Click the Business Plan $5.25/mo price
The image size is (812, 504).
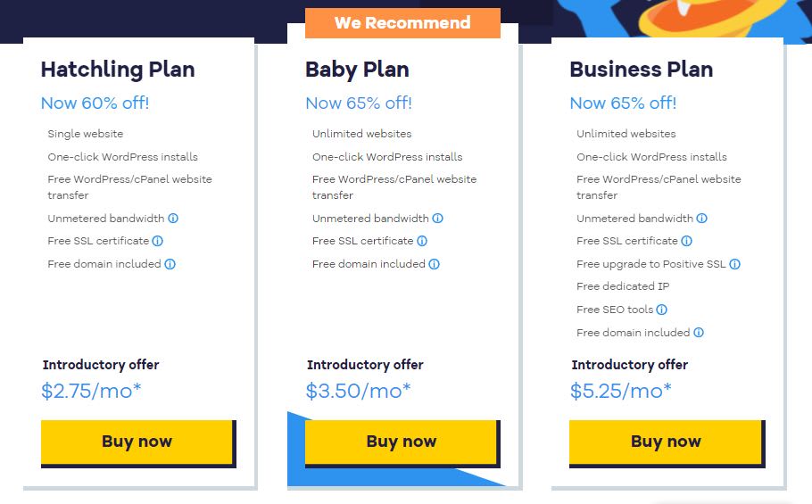620,391
